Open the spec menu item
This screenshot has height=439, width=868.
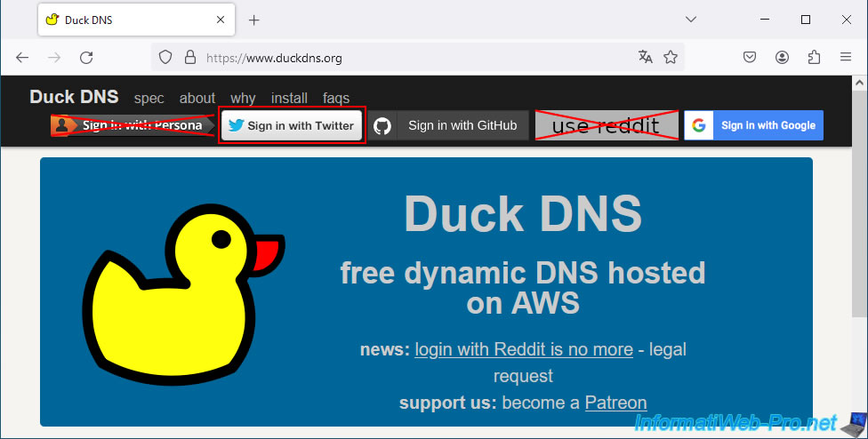(x=149, y=99)
